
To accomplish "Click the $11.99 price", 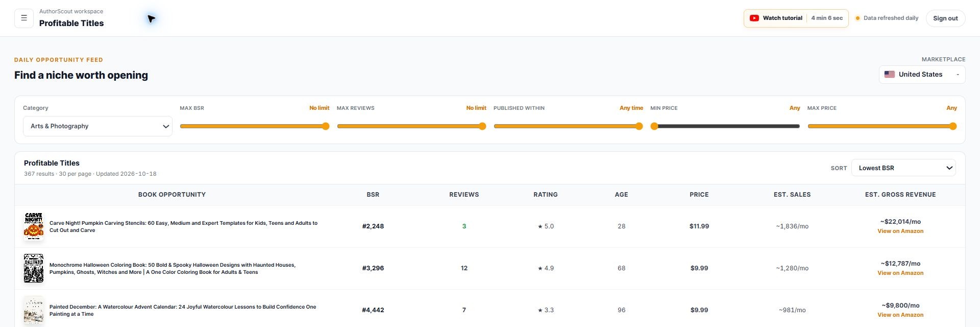I will (699, 226).
